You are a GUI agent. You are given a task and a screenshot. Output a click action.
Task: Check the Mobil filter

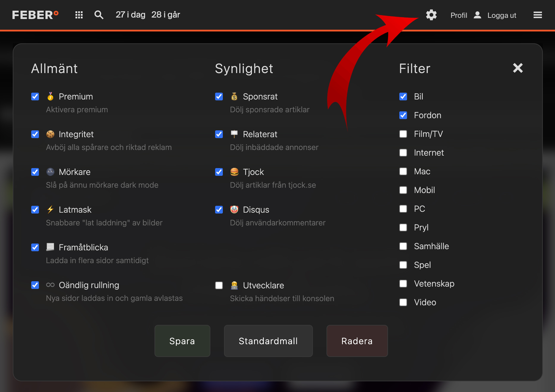tap(403, 190)
